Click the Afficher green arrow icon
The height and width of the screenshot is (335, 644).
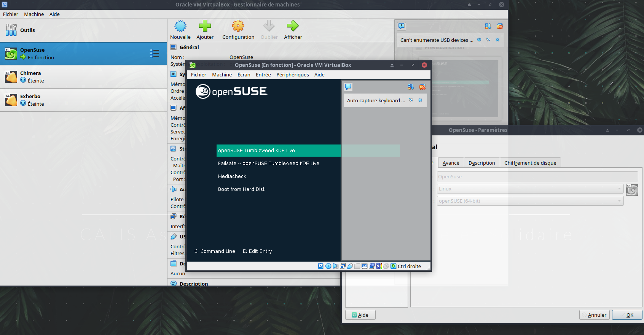[293, 26]
